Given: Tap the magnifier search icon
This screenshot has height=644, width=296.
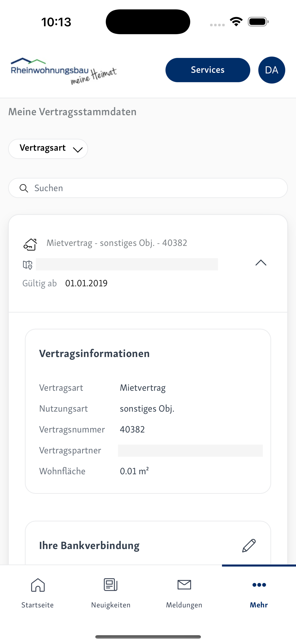Looking at the screenshot, I should coord(24,188).
